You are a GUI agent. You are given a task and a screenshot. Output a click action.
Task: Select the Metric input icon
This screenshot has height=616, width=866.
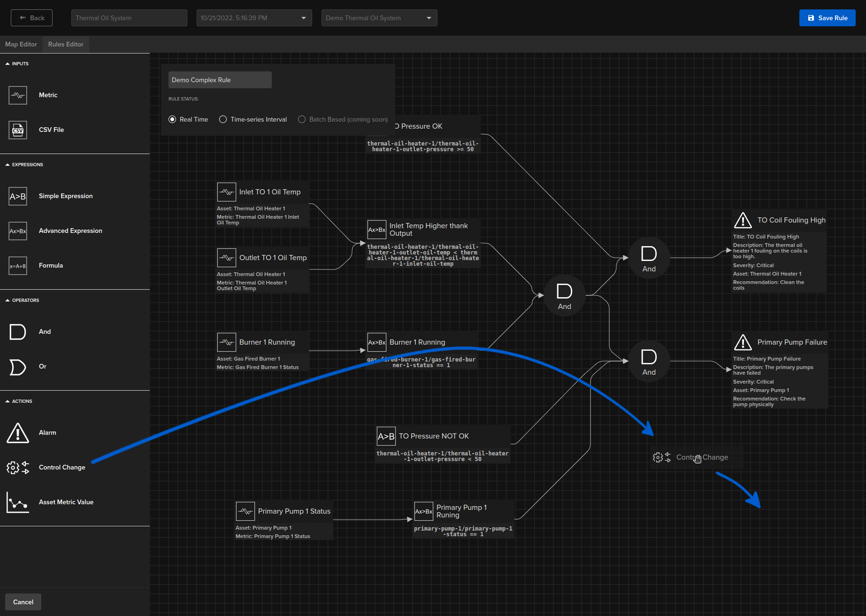[18, 95]
